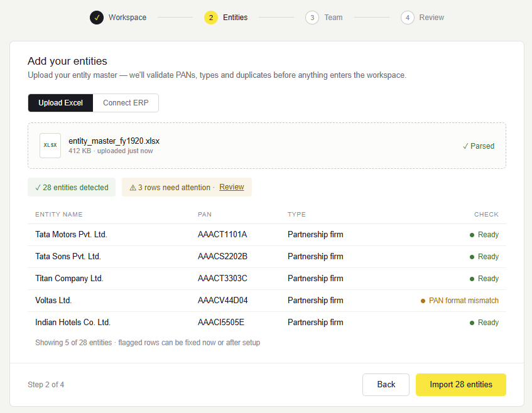The height and width of the screenshot is (413, 532).
Task: Select the Tata Sons Pvt. Ltd. row name
Action: tap(68, 257)
